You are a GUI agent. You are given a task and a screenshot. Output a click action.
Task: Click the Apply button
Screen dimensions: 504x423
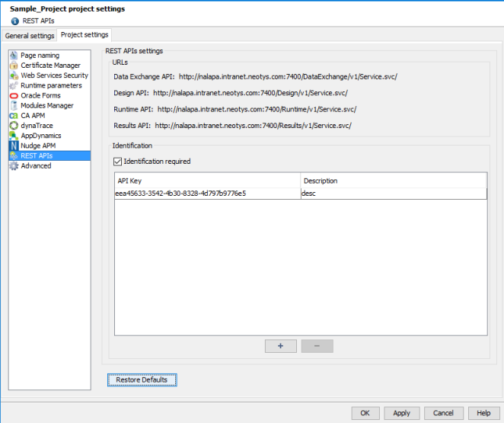tap(402, 413)
